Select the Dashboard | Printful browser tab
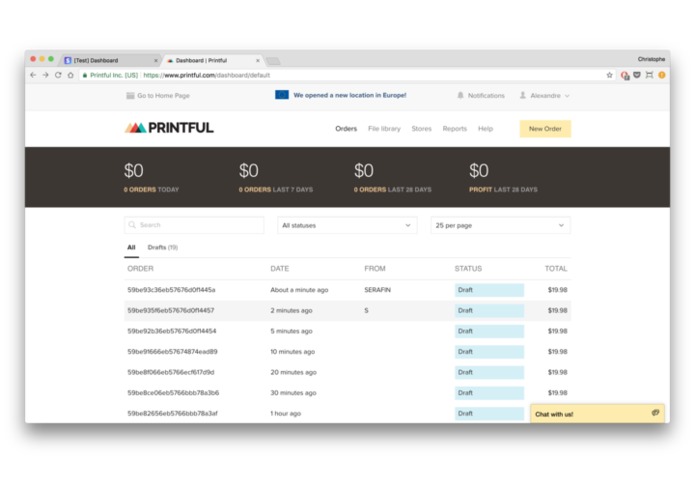Viewport: 695px width, 494px height. pos(212,61)
